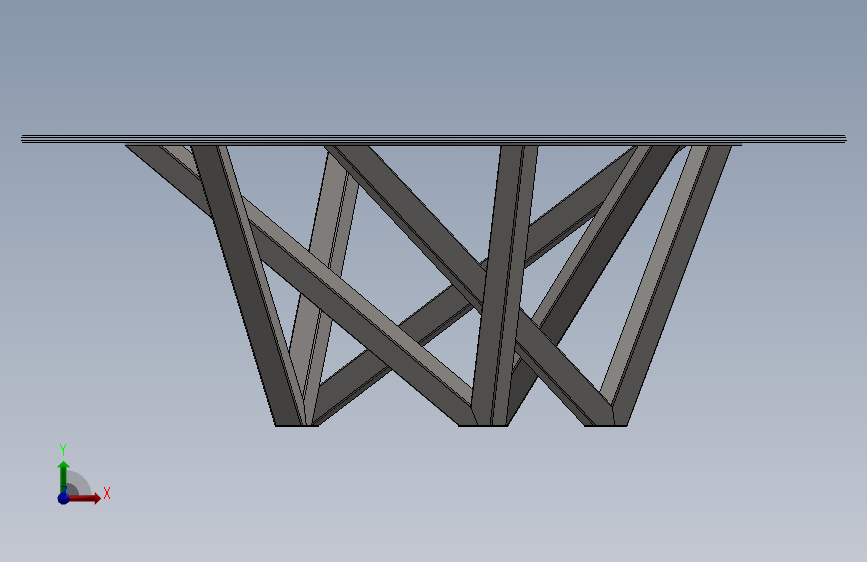Click the green Y axis arrow of the triad
Viewport: 867px width, 562px height.
point(64,477)
